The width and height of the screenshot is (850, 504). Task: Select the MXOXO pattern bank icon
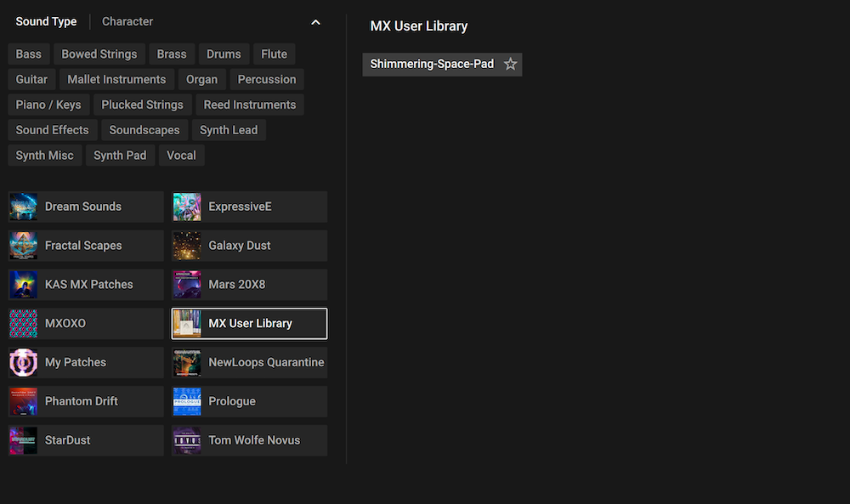[x=23, y=324]
